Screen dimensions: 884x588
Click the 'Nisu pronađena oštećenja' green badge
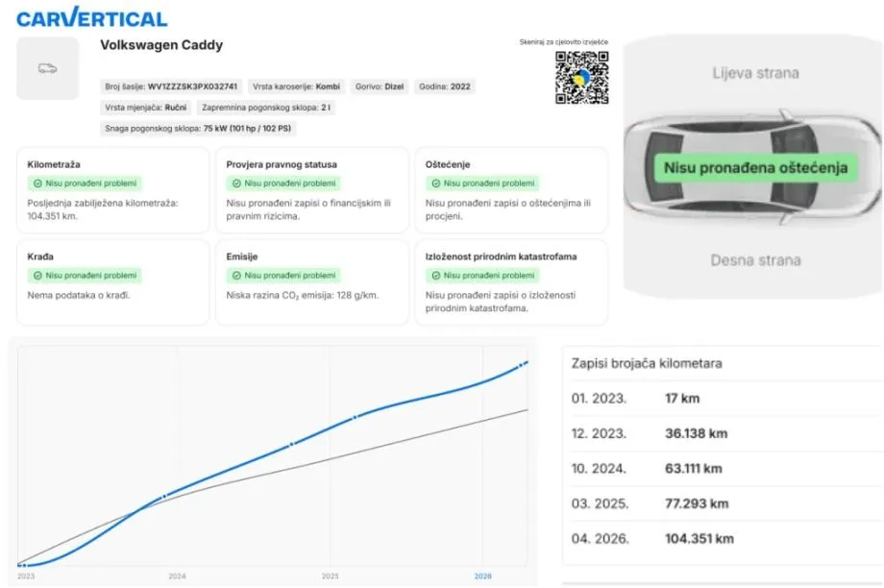click(x=755, y=168)
